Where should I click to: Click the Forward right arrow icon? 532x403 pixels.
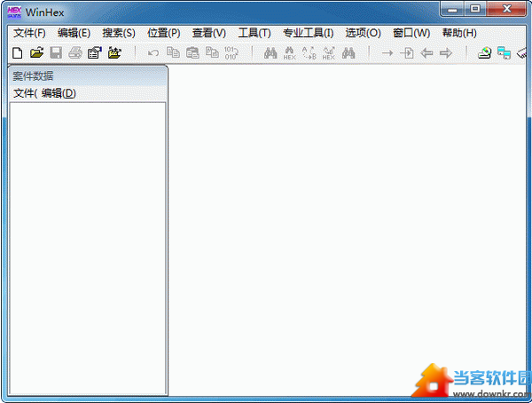[x=446, y=53]
